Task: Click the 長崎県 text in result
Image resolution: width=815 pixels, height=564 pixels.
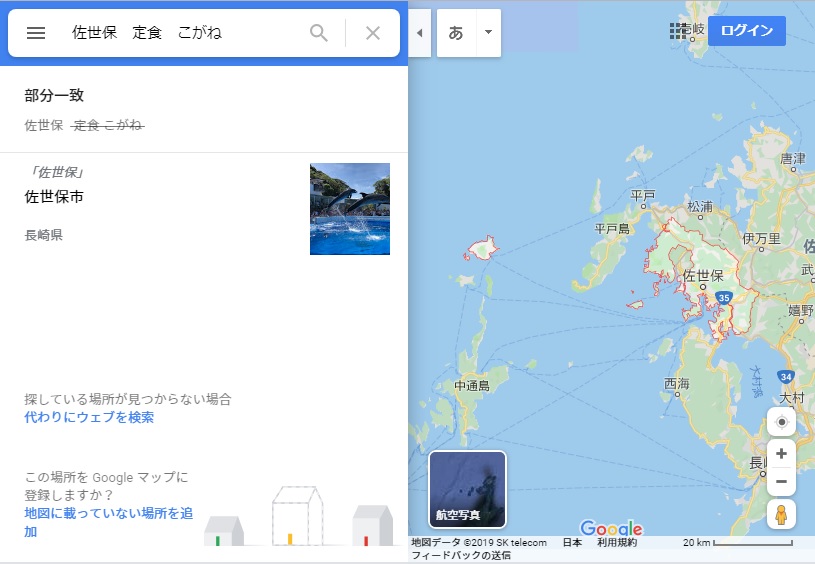Action: pos(44,235)
